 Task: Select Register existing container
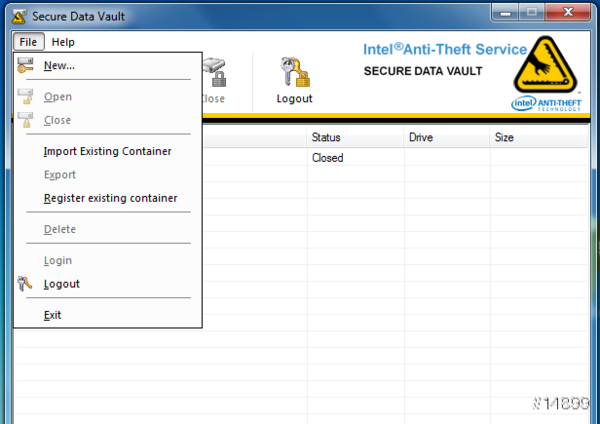pos(110,198)
